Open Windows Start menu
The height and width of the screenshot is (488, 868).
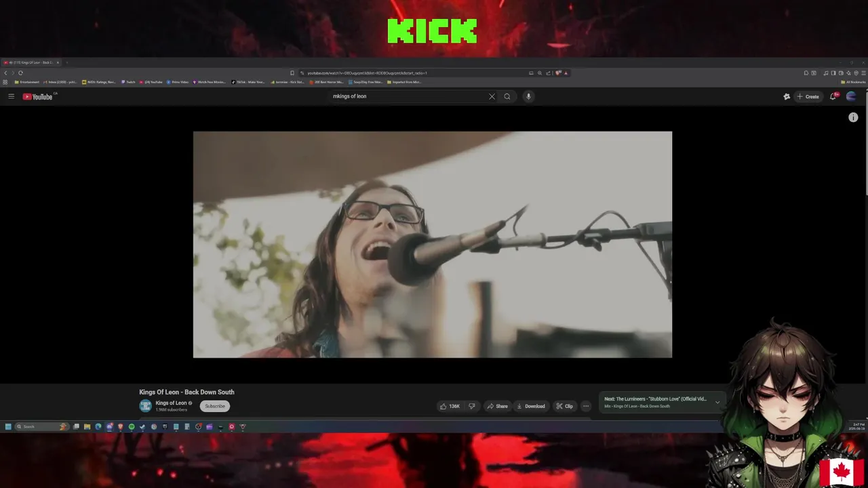click(x=8, y=426)
